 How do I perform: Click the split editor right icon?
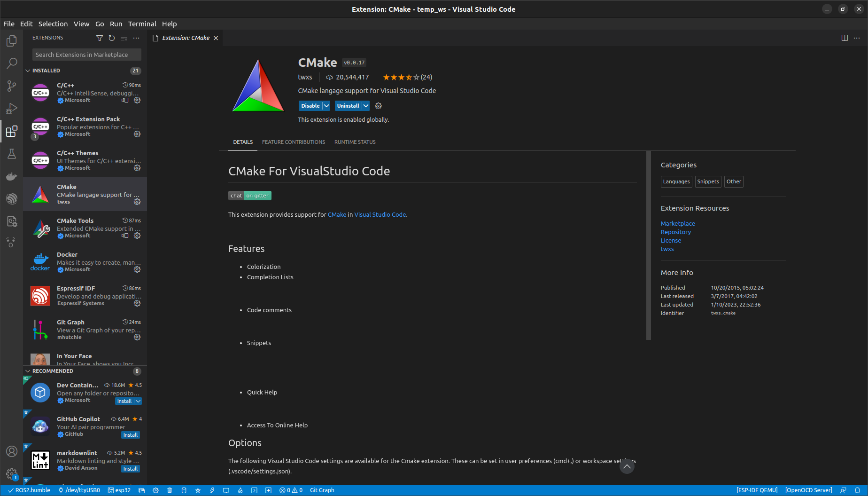(845, 38)
